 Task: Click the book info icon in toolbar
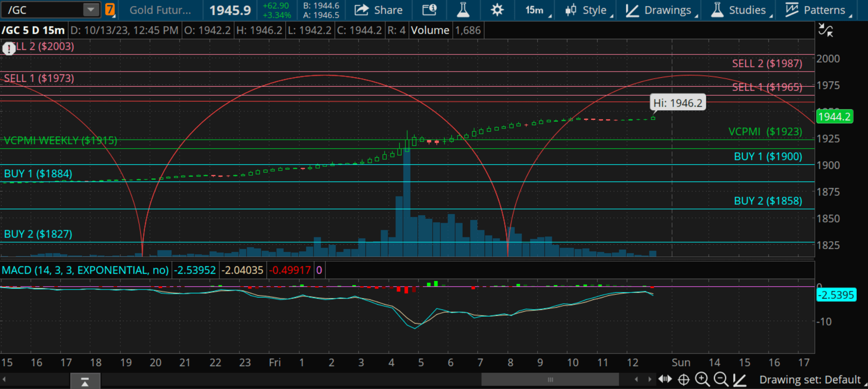429,10
